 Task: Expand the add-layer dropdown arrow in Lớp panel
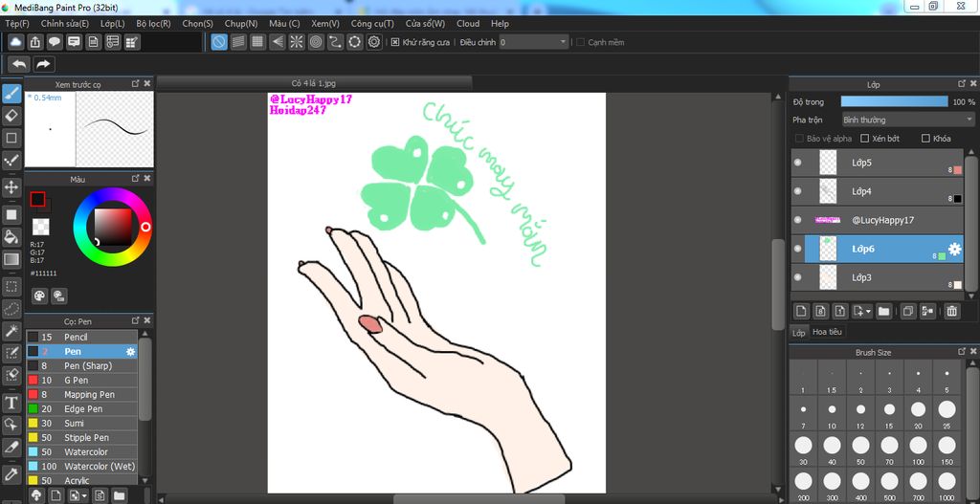[x=869, y=311]
